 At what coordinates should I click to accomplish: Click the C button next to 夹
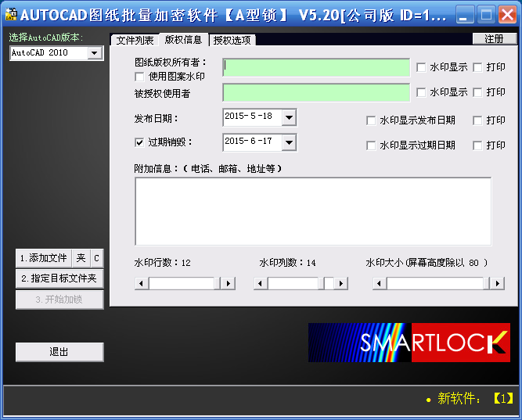[x=96, y=258]
